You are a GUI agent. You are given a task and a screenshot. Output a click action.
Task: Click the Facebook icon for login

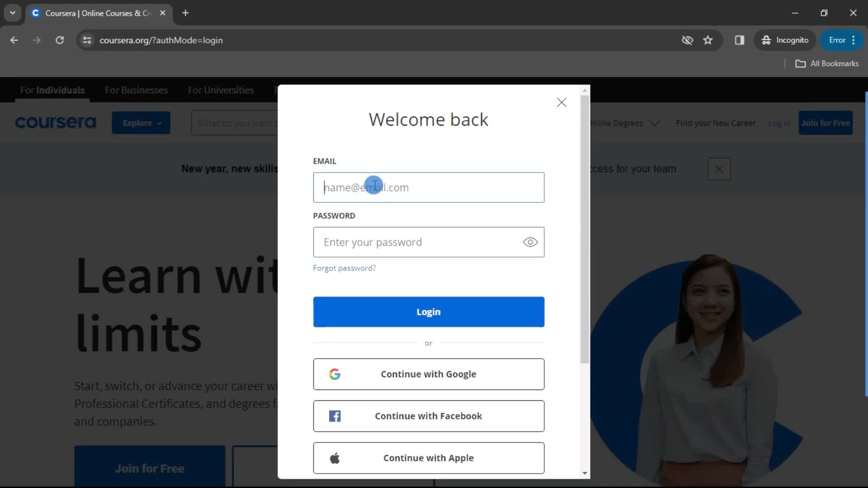(335, 416)
